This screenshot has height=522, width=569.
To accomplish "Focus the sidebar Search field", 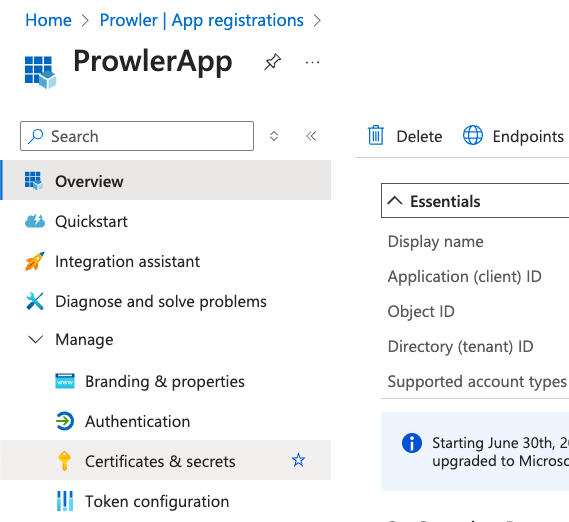I will click(x=137, y=136).
